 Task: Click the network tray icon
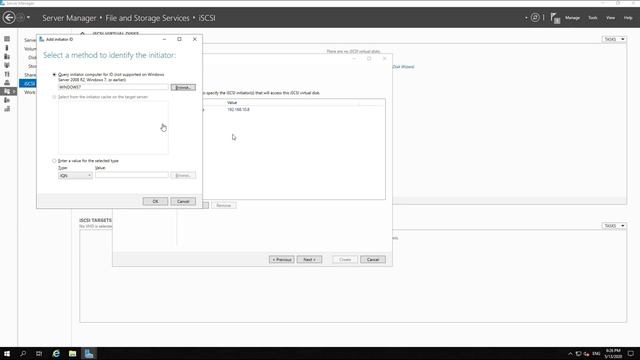click(578, 354)
